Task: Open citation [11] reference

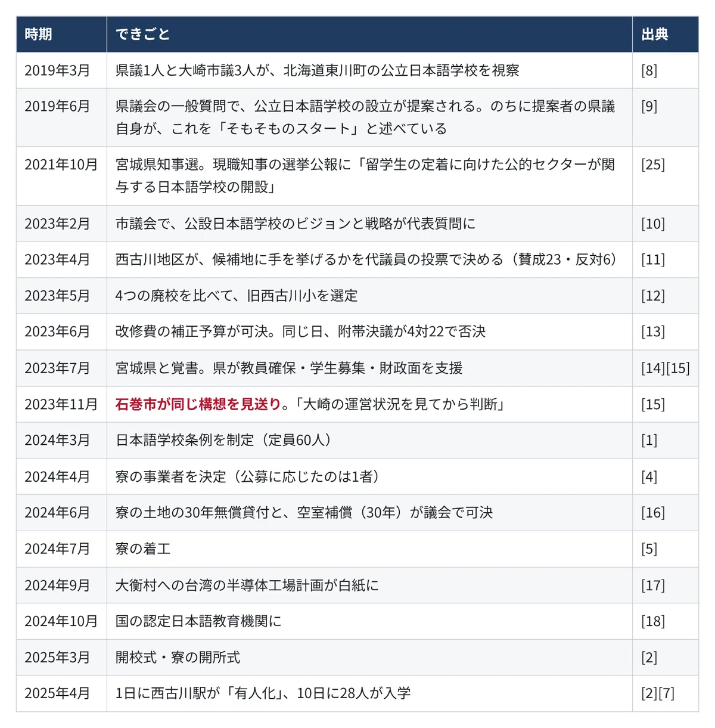Action: 653,259
